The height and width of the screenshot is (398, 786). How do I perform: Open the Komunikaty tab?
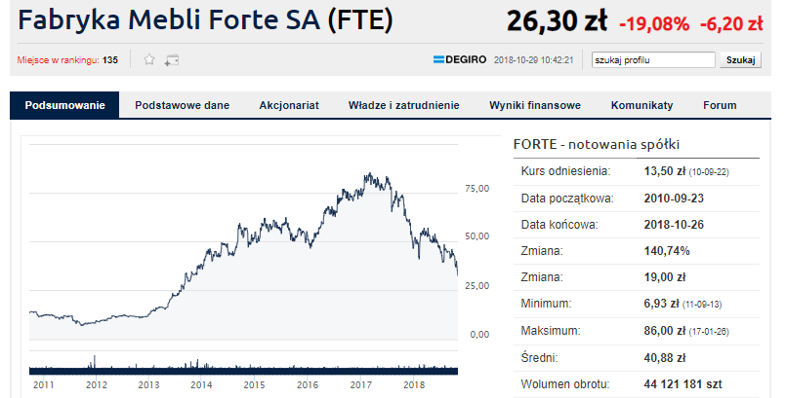pos(642,105)
